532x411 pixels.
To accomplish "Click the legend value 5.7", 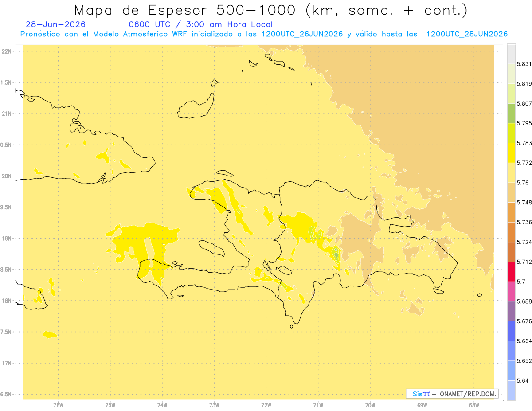I will point(521,282).
